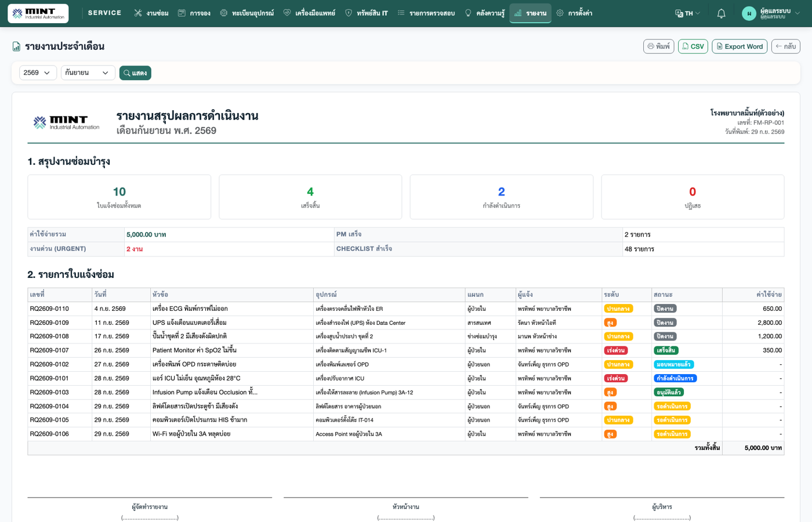The image size is (812, 522).
Task: Click the heart monitor icon beside เครื่องมือแพทย์
Action: click(287, 13)
